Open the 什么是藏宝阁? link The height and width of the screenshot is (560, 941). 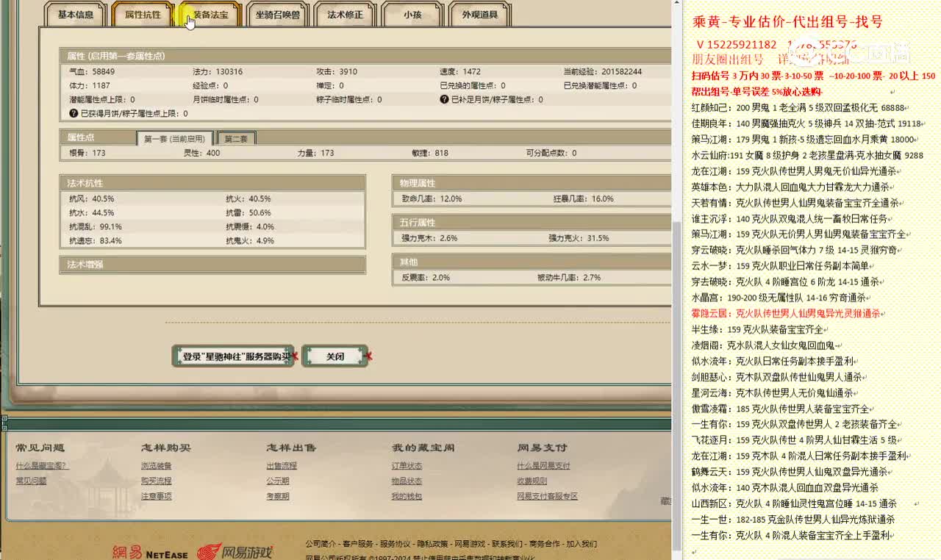42,466
